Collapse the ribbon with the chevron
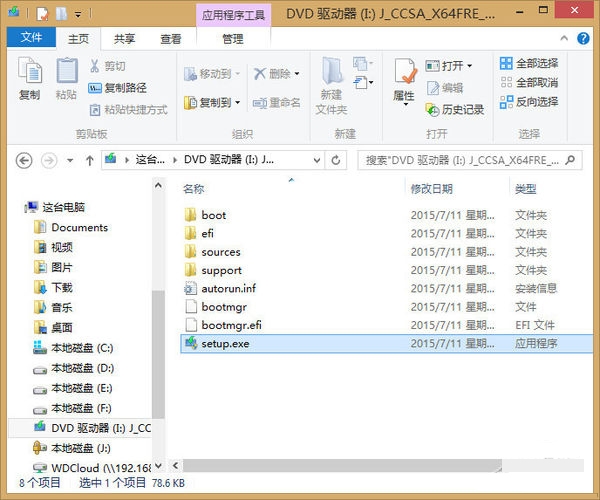The width and height of the screenshot is (600, 500). coord(564,38)
